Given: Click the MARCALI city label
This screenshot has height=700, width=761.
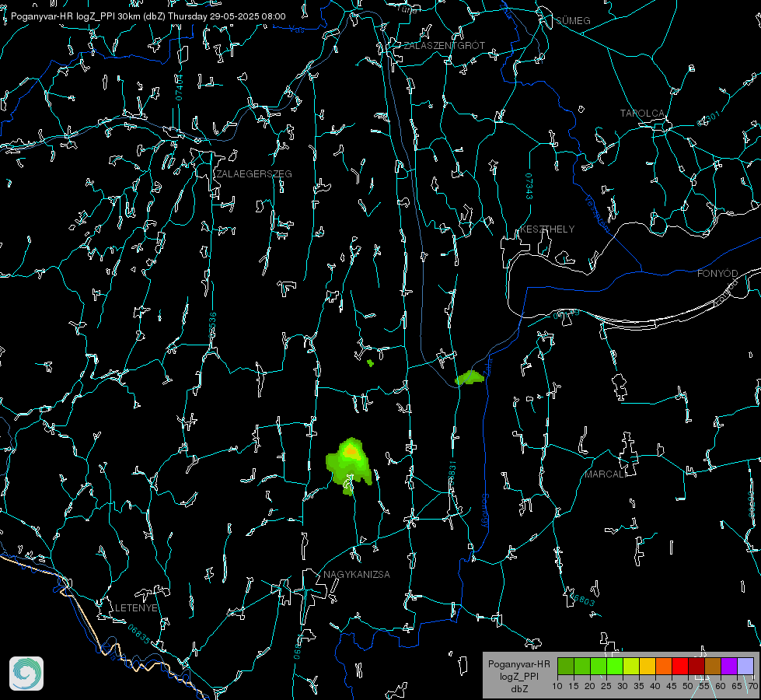Looking at the screenshot, I should coord(606,474).
